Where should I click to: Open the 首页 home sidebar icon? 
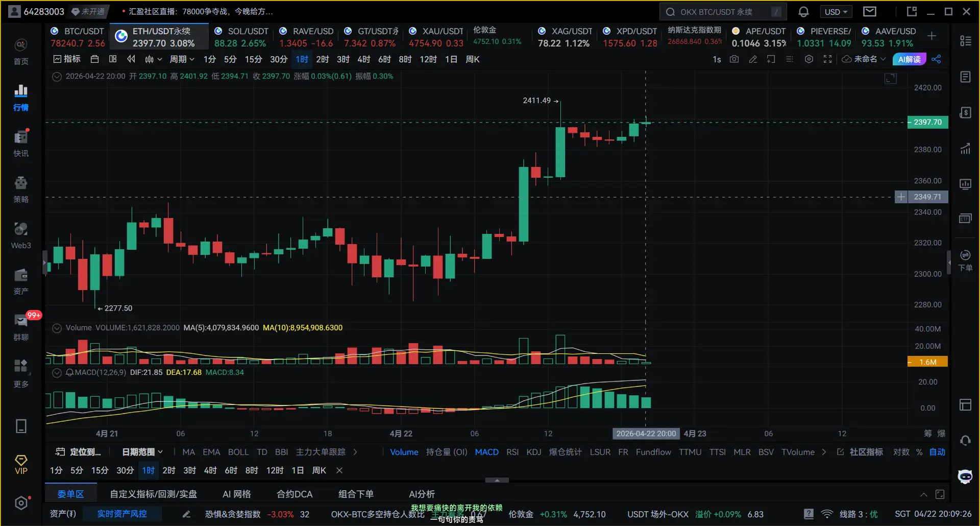(x=21, y=52)
